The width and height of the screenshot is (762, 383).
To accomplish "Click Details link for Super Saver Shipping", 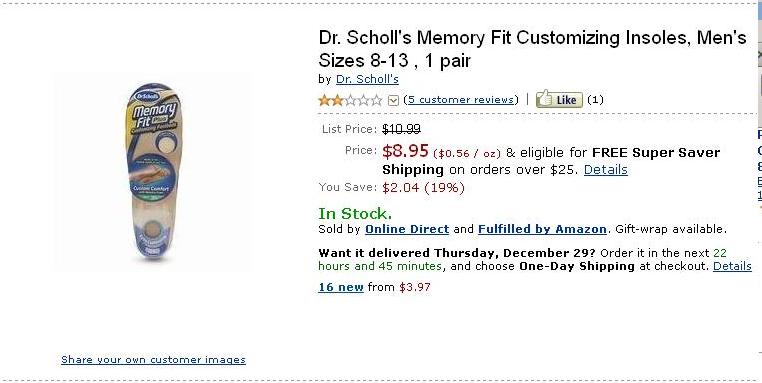I will point(606,170).
